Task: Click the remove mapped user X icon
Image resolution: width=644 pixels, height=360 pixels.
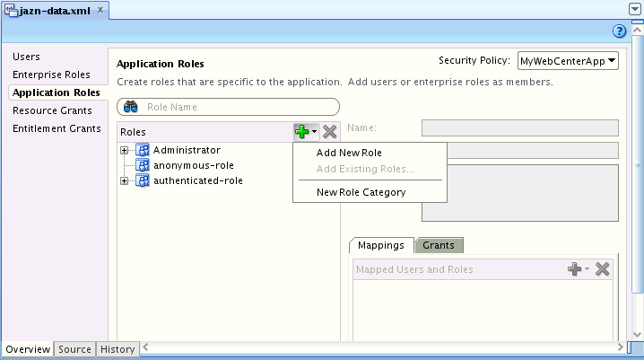Action: (x=602, y=269)
